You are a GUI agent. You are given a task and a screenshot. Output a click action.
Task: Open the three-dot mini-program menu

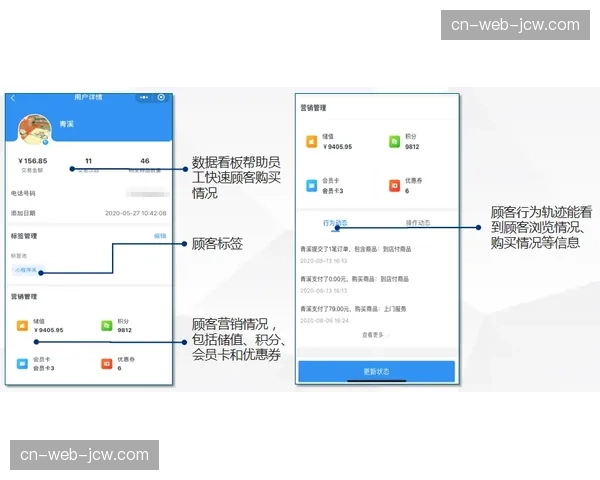tap(144, 98)
